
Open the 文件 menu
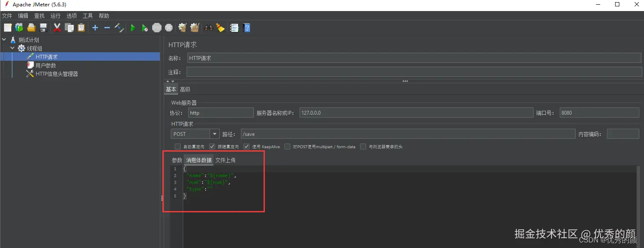point(7,16)
